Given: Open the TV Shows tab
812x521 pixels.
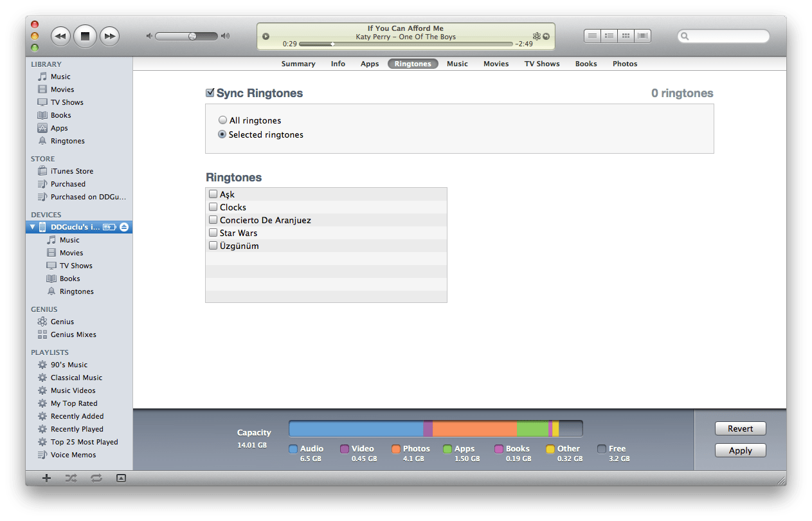Looking at the screenshot, I should tap(542, 64).
